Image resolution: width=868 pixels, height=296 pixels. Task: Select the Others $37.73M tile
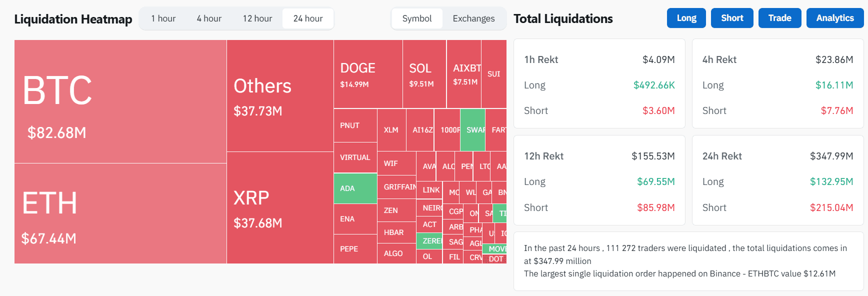[x=280, y=96]
